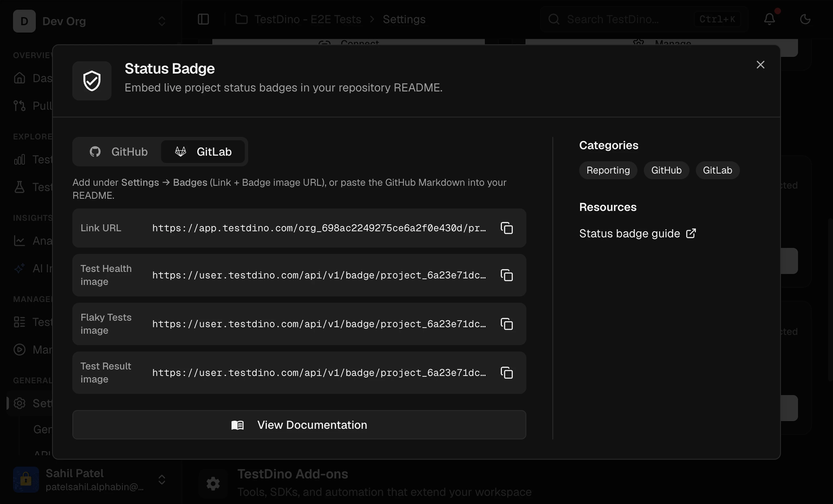
Task: Copy the Flaky Tests image URL
Action: [x=506, y=324]
